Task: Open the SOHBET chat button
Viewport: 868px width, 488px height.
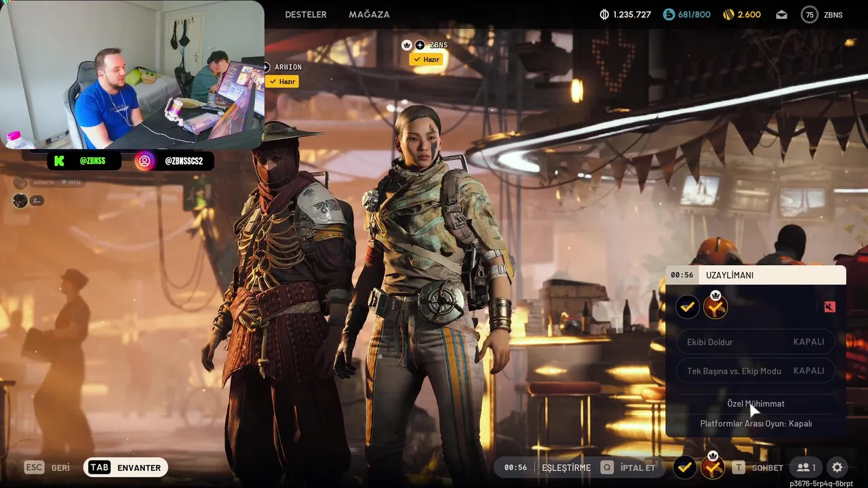Action: coord(768,468)
